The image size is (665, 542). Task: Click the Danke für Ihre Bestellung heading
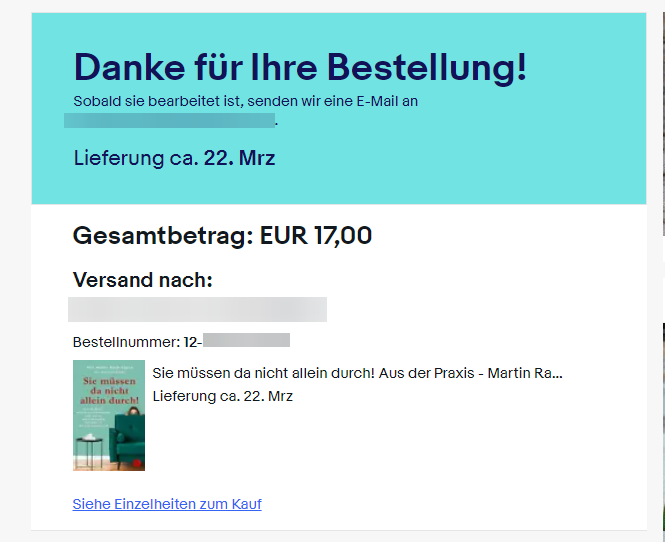coord(300,67)
